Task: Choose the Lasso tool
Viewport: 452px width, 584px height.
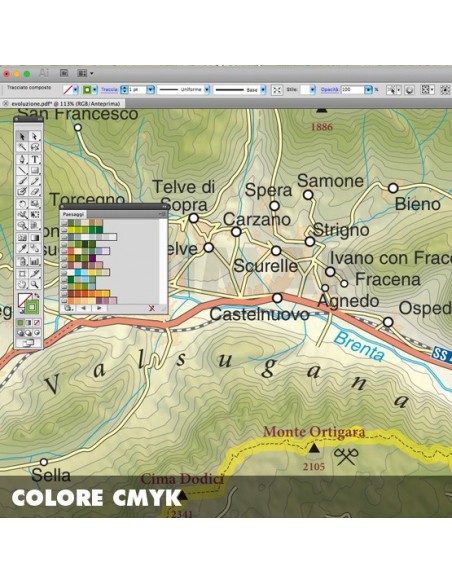Action: (x=34, y=147)
